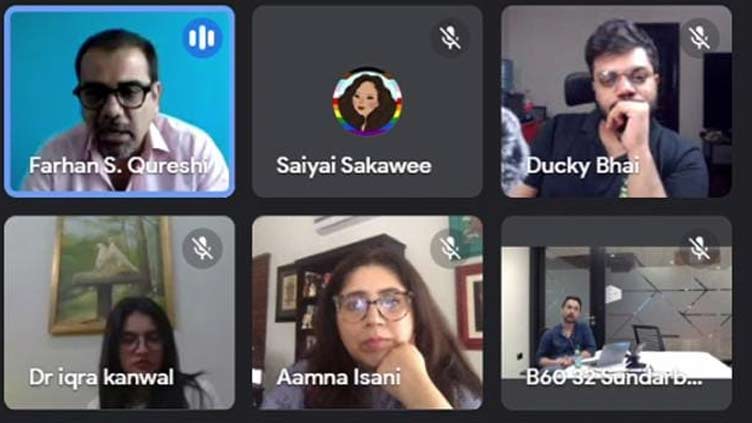The image size is (752, 423).
Task: Click Saiyai Sakawee's rainbow profile avatar
Action: click(367, 102)
